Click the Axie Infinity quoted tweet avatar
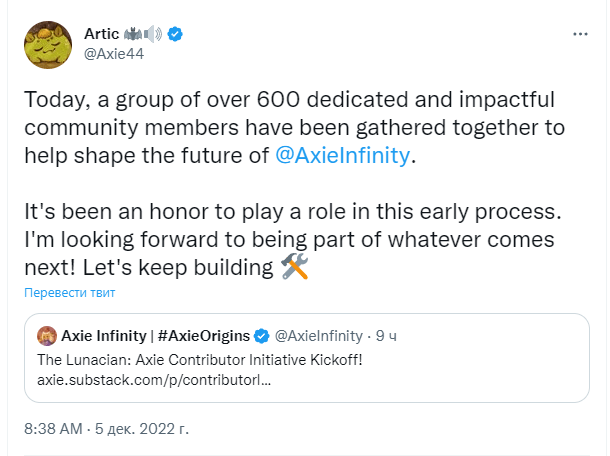 [x=47, y=336]
